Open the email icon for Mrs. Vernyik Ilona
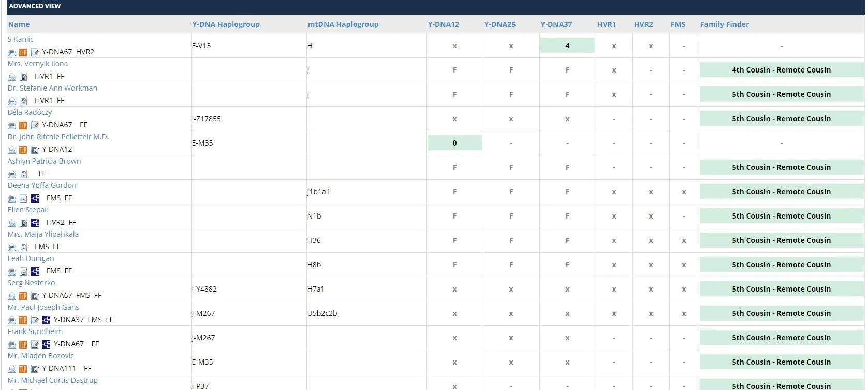This screenshot has width=868, height=390. [12, 77]
